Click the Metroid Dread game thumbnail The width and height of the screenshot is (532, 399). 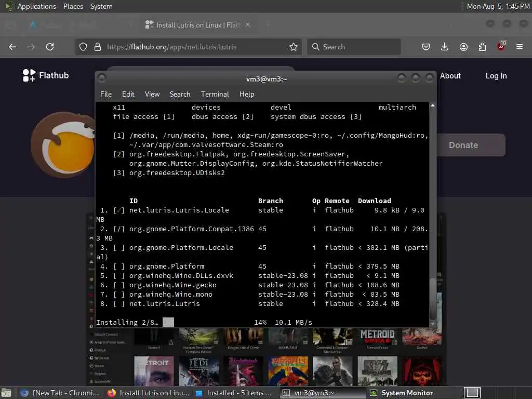[x=377, y=337]
